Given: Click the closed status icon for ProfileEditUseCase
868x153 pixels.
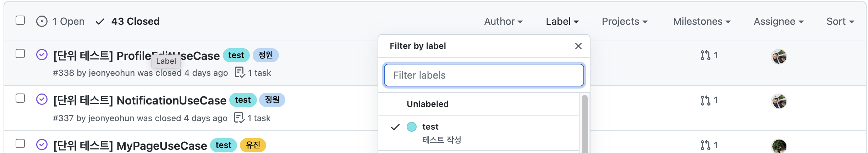Looking at the screenshot, I should click(x=42, y=55).
